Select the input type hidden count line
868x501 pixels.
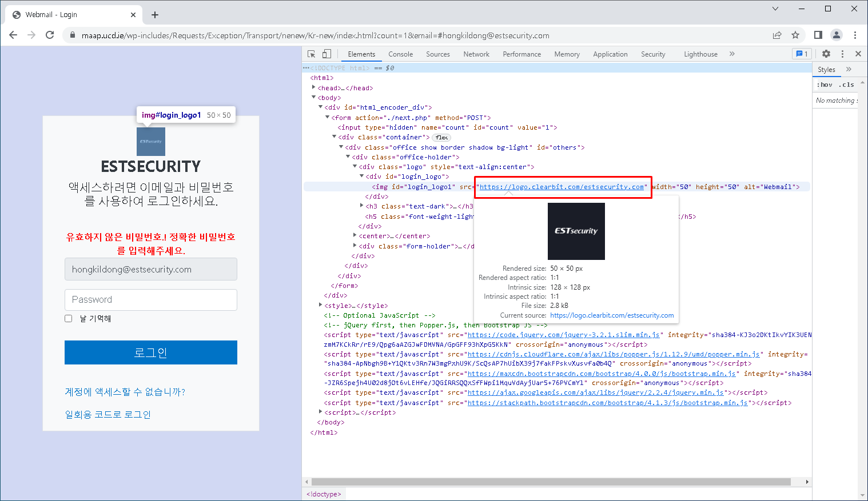click(447, 127)
